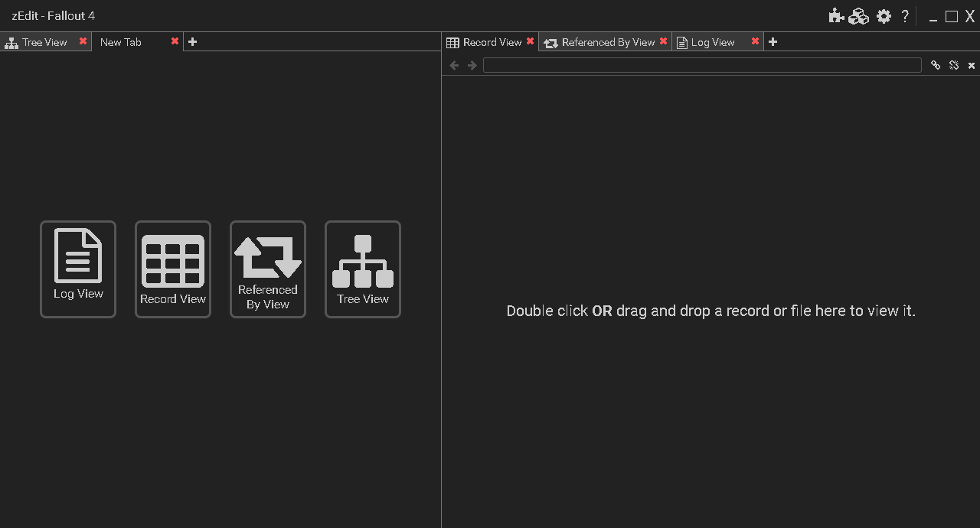Choose the Record View pane tile
The image size is (980, 528).
pos(173,269)
